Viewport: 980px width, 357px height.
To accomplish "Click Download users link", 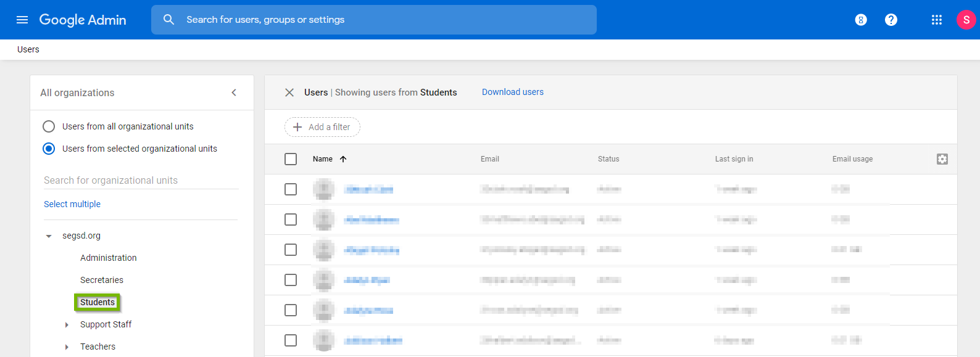I will 513,92.
